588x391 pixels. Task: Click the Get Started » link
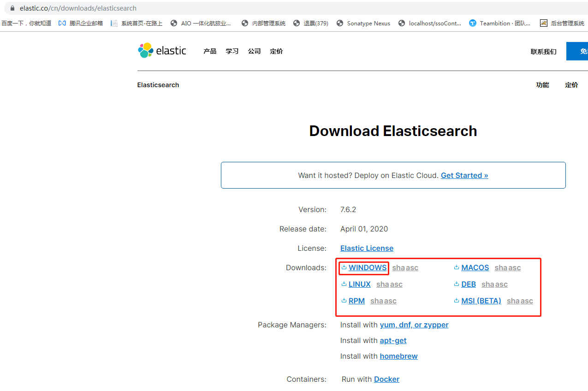click(464, 175)
